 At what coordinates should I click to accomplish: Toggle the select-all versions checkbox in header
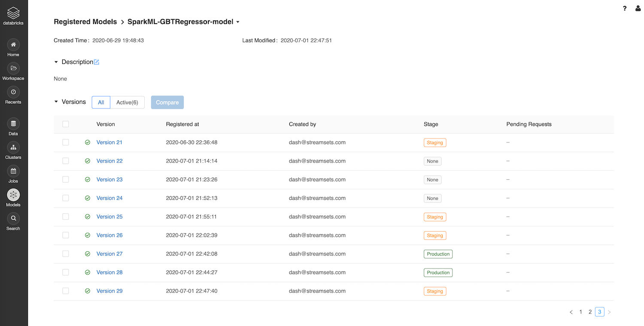pyautogui.click(x=66, y=124)
